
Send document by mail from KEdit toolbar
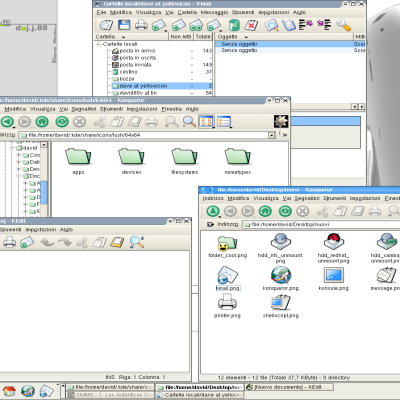[x=27, y=242]
